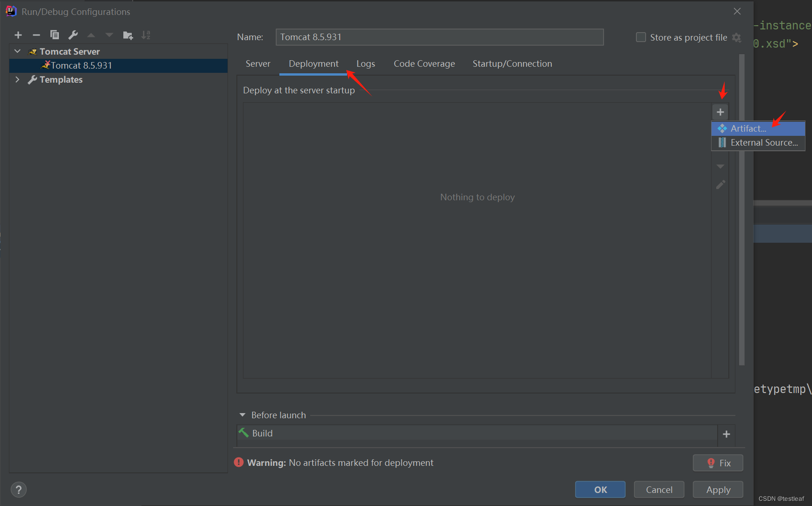Close the Run/Debug Configurations dialog
This screenshot has height=506, width=812.
point(737,11)
